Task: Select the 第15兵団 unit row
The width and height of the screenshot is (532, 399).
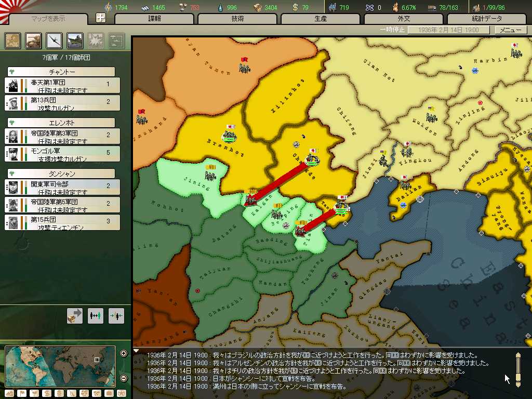Action: pyautogui.click(x=62, y=222)
